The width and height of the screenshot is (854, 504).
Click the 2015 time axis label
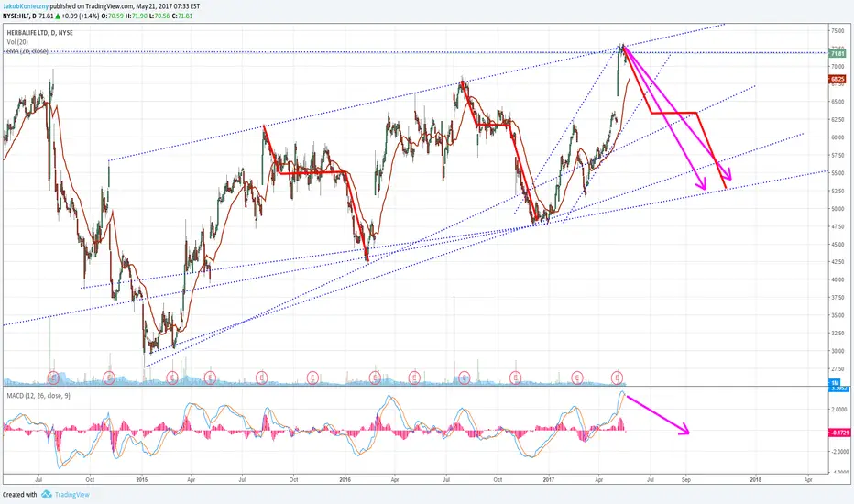(x=142, y=480)
